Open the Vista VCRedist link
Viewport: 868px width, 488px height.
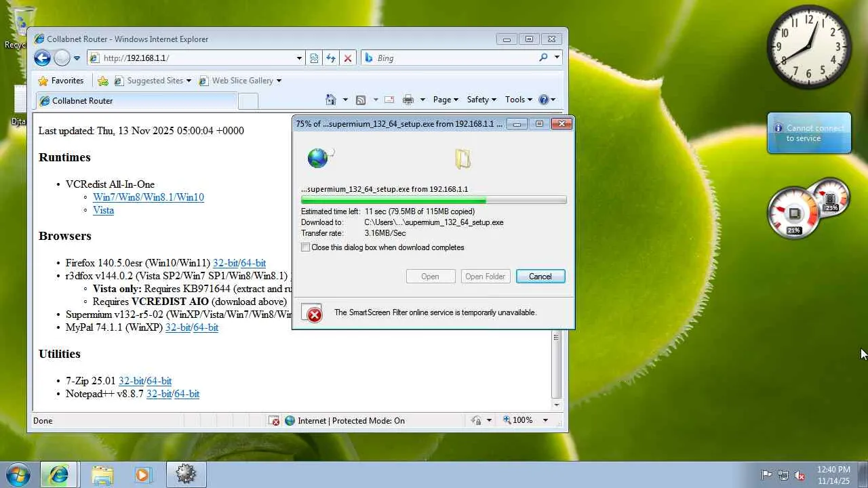(103, 210)
